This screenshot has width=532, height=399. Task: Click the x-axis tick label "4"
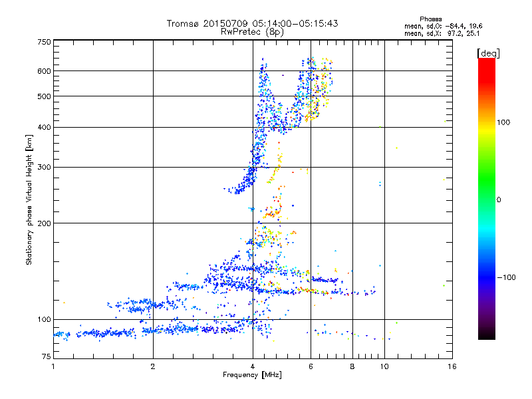coord(253,366)
